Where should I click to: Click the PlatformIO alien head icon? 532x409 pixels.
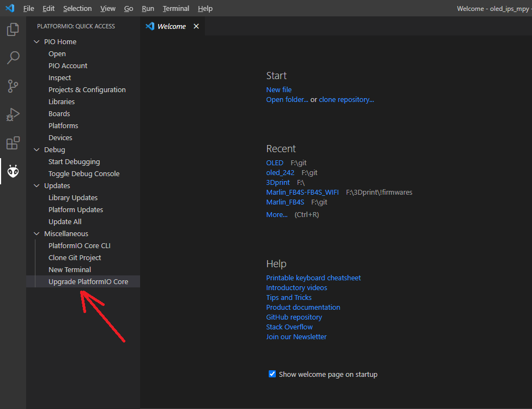[13, 171]
